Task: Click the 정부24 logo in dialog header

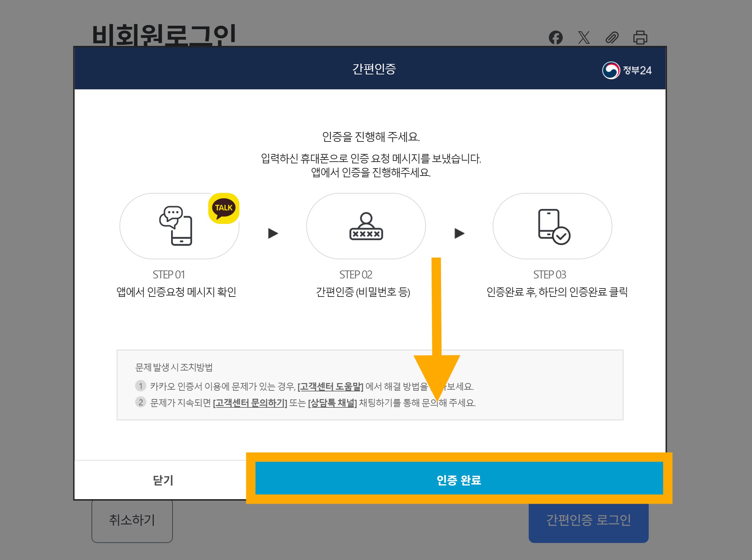Action: 627,70
